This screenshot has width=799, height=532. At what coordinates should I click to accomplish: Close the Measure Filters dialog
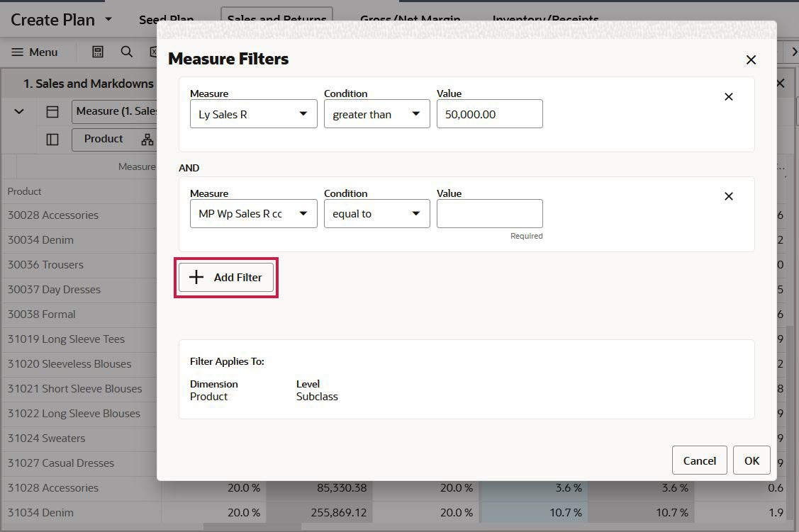pos(751,60)
